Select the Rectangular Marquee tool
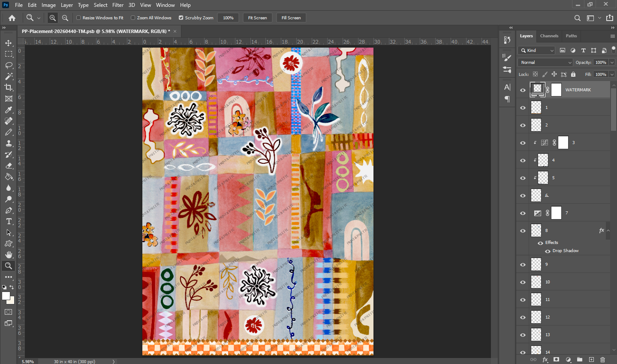Screen dimensions: 617x364 (x=9, y=54)
